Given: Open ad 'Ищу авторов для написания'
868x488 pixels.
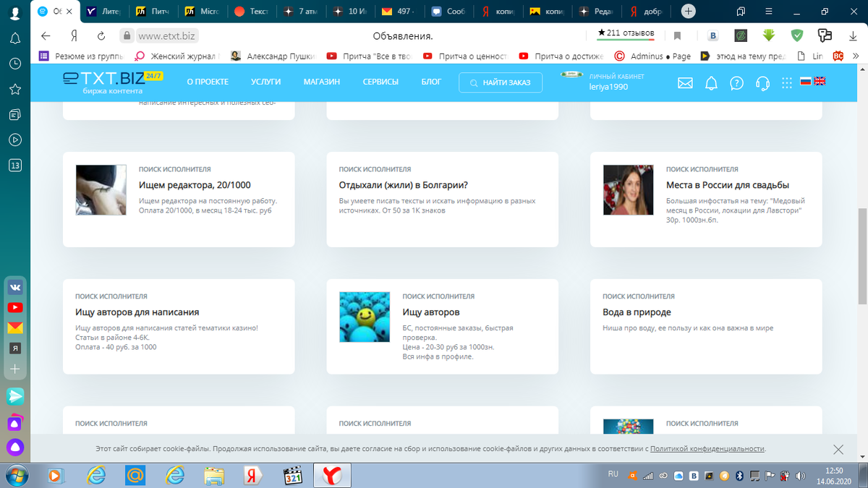Looking at the screenshot, I should coord(137,312).
